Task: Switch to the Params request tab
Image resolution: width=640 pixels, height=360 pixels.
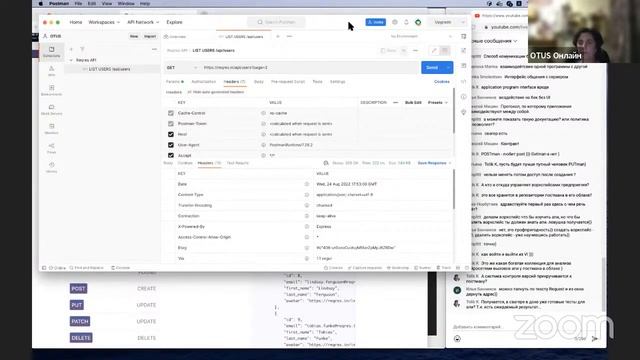Action: point(174,82)
